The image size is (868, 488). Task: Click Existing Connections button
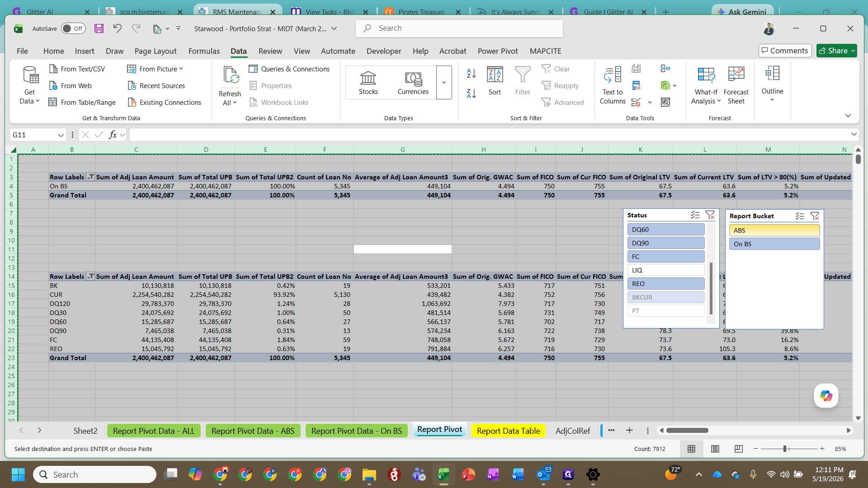click(165, 102)
